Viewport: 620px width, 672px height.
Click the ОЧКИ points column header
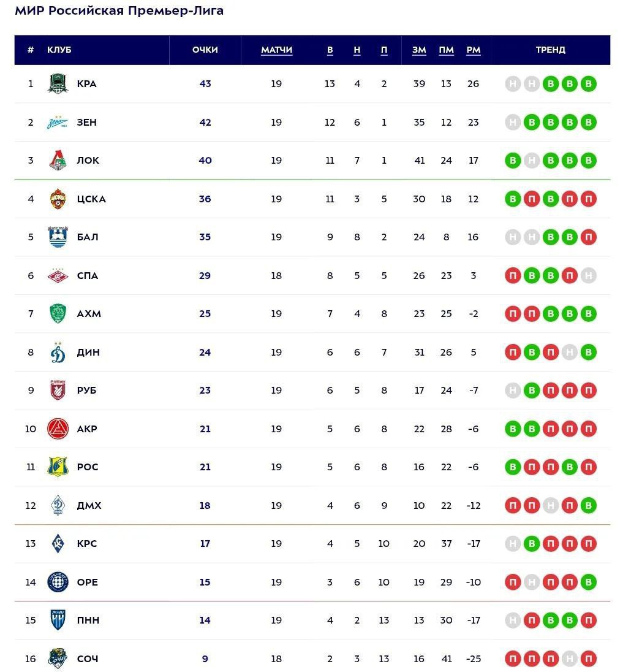205,50
